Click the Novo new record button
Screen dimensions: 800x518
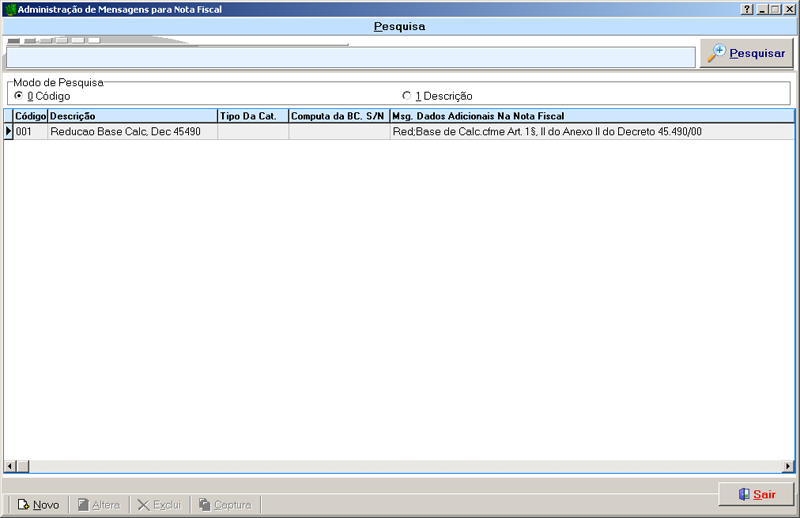click(38, 505)
